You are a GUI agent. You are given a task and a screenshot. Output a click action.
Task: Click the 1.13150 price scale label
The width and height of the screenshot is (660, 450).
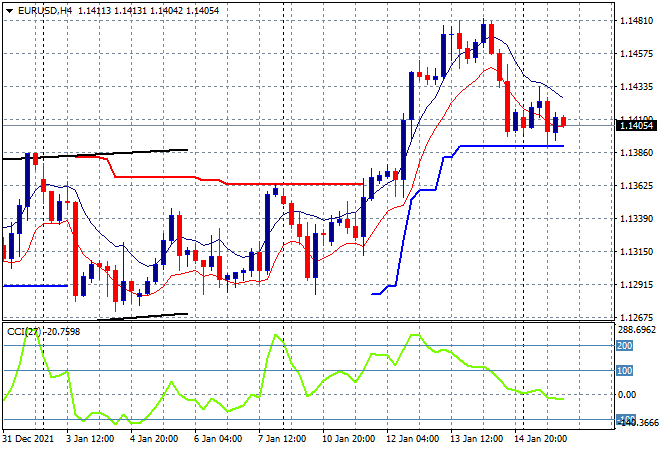click(636, 252)
